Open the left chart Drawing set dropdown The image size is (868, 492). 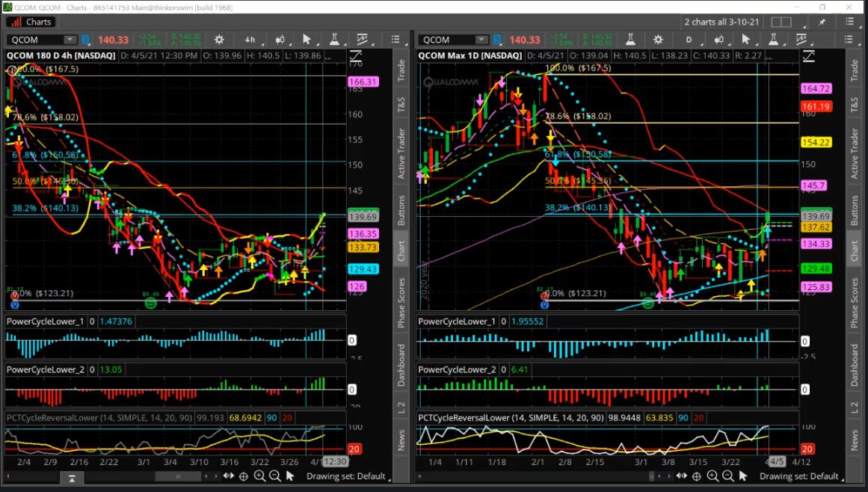coord(348,476)
